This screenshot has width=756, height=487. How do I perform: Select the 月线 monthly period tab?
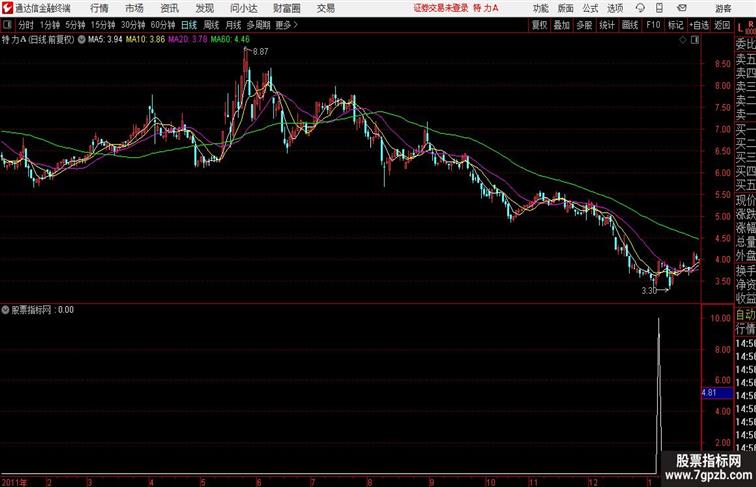point(233,25)
